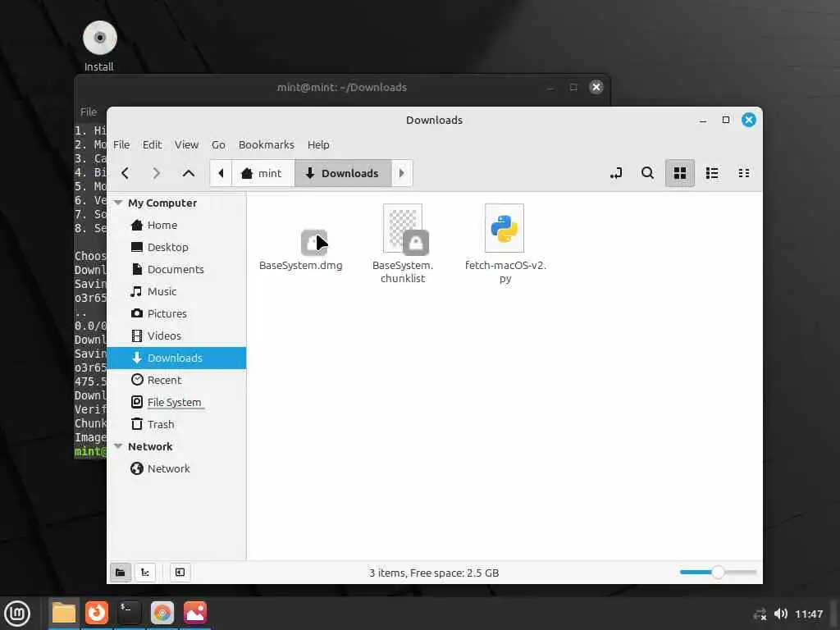840x630 pixels.
Task: Click the volume tray icon
Action: [781, 614]
